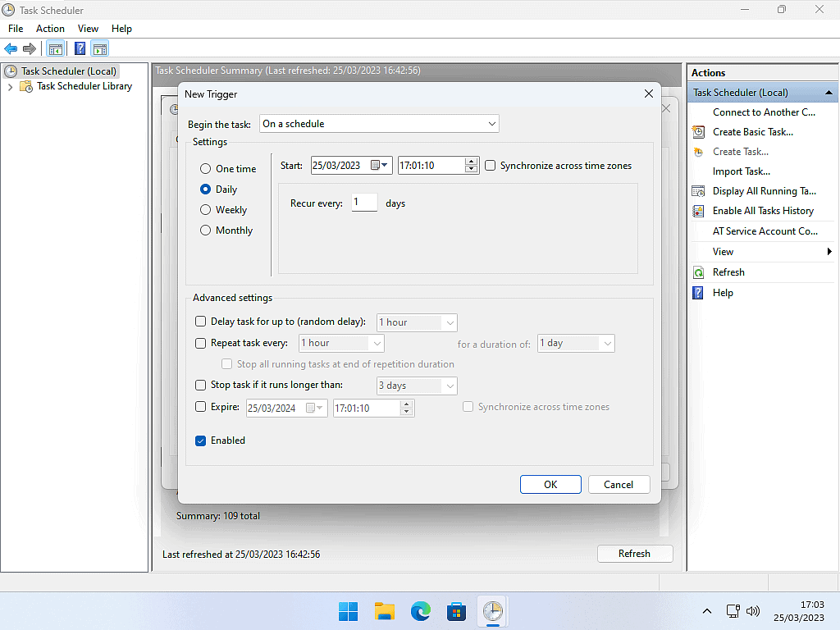Uncheck the Enabled checkbox

[201, 441]
